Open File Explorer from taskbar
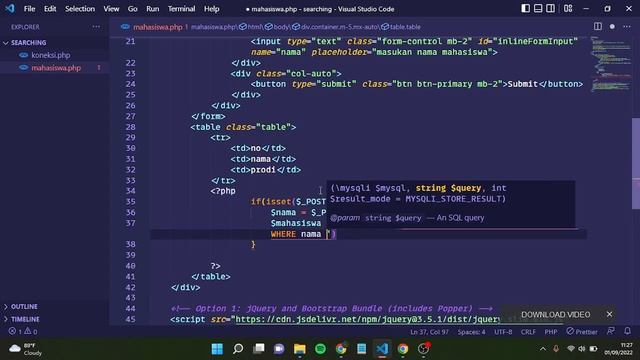640x360 pixels. [300, 349]
